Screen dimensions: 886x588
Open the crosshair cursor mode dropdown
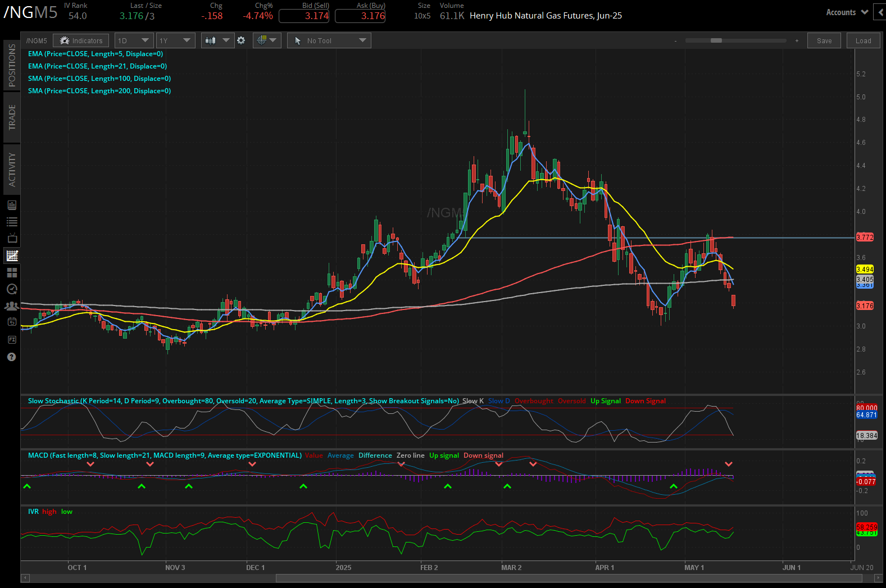pos(267,40)
